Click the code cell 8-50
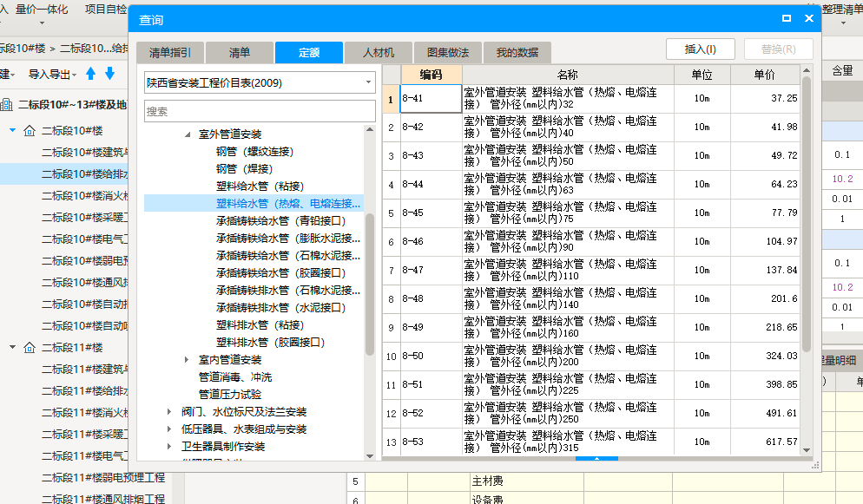863x504 pixels. click(431, 356)
